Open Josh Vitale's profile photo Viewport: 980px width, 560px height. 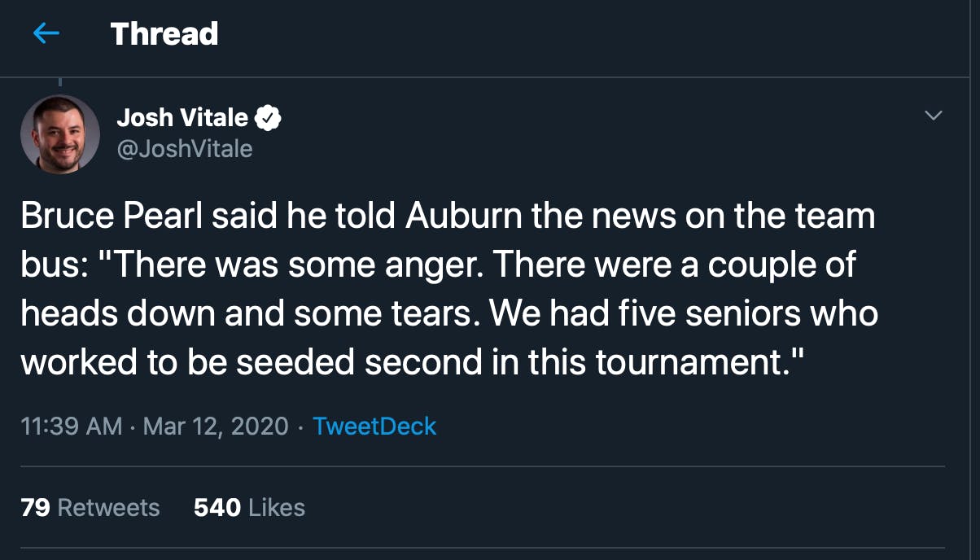pyautogui.click(x=60, y=134)
